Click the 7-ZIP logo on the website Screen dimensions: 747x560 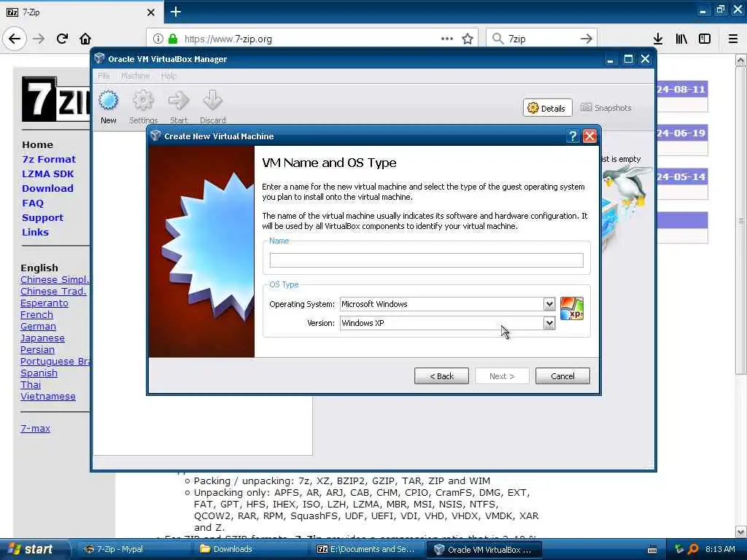[55, 99]
